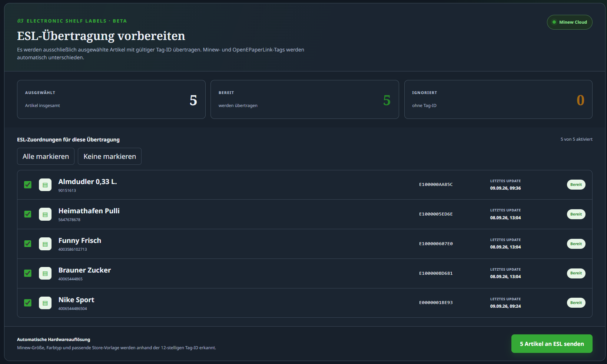
Task: Click the Bereit badge for Heimathafen Pulli
Action: (576, 214)
